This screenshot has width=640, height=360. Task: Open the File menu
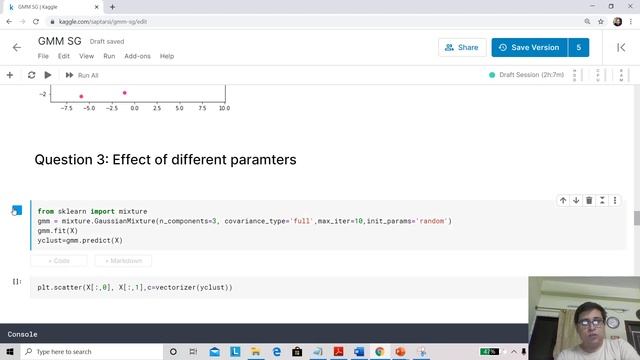43,56
